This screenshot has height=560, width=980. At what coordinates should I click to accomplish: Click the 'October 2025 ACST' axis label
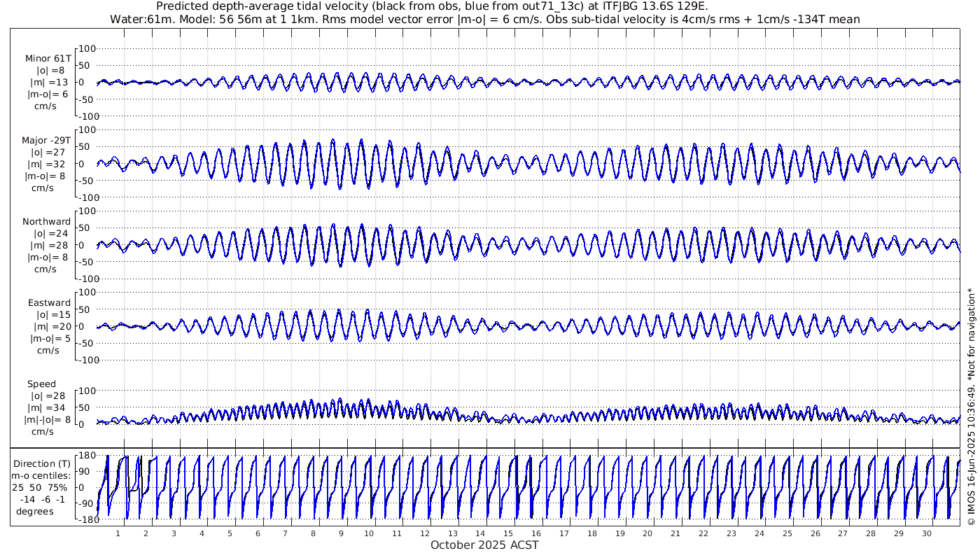pos(484,545)
